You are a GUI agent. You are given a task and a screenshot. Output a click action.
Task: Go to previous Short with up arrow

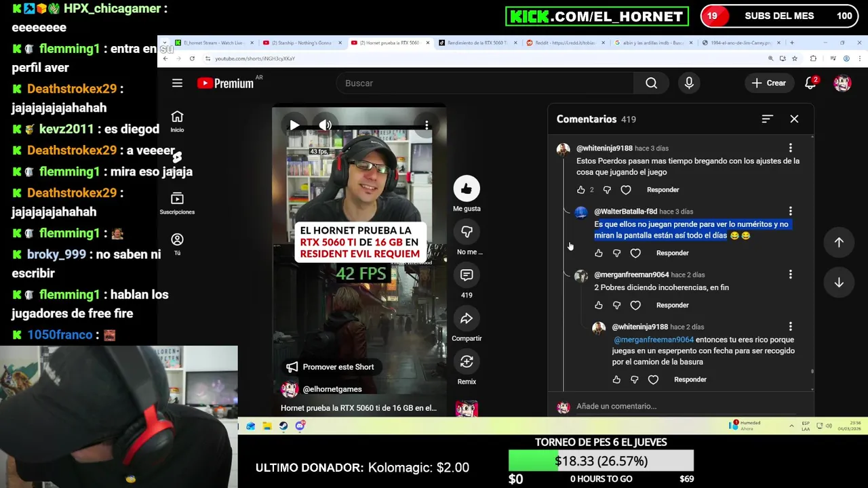point(839,242)
